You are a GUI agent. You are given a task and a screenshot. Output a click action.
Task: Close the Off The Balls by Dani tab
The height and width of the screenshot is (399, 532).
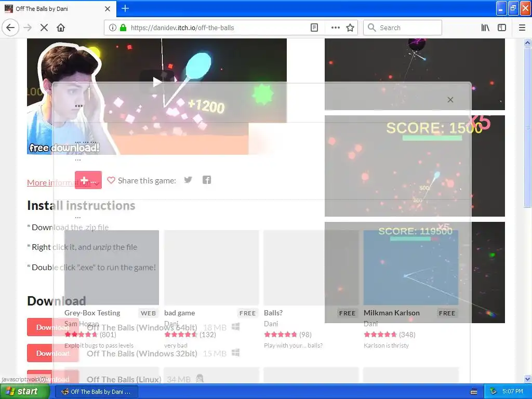point(107,9)
